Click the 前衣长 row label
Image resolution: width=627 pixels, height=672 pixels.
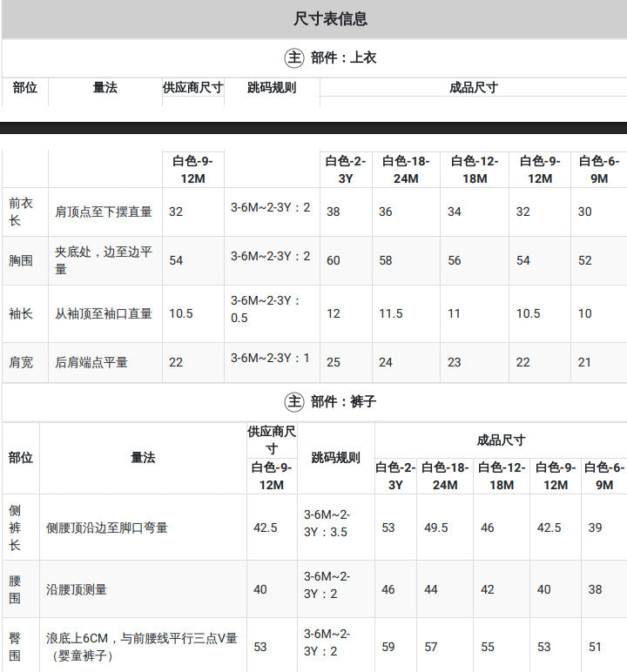click(21, 212)
